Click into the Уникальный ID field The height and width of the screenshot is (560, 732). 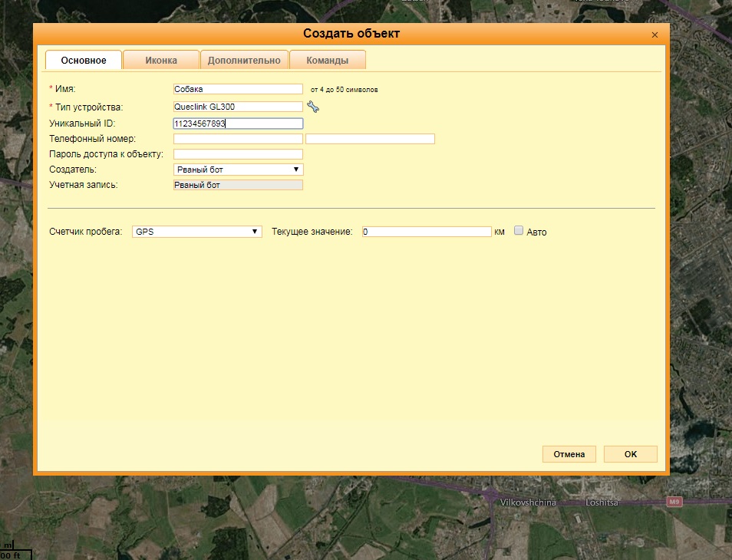coord(238,124)
